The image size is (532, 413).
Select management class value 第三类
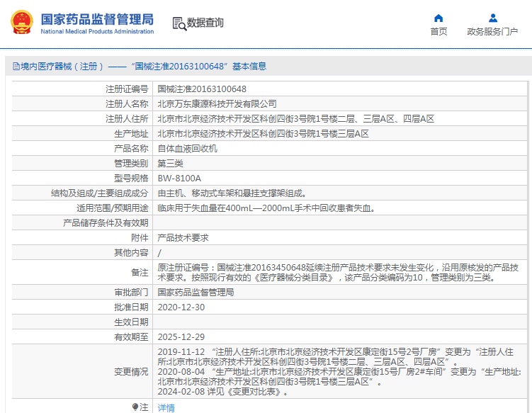170,164
